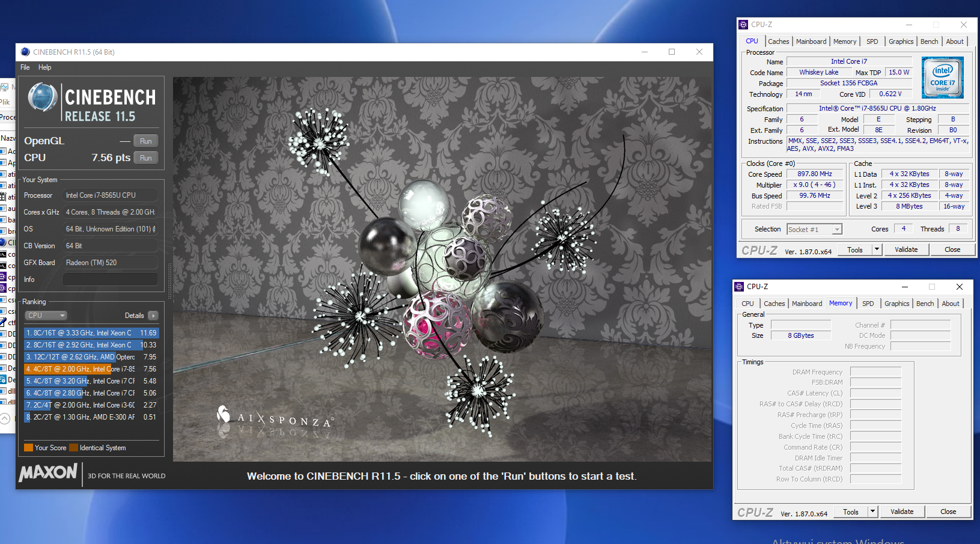Switch to About tab in lower CPU-Z
The width and height of the screenshot is (980, 544).
coord(951,304)
